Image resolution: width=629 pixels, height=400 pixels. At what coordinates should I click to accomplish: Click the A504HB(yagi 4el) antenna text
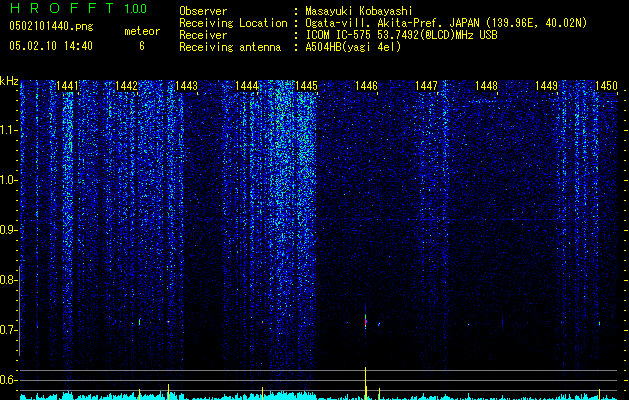click(353, 47)
